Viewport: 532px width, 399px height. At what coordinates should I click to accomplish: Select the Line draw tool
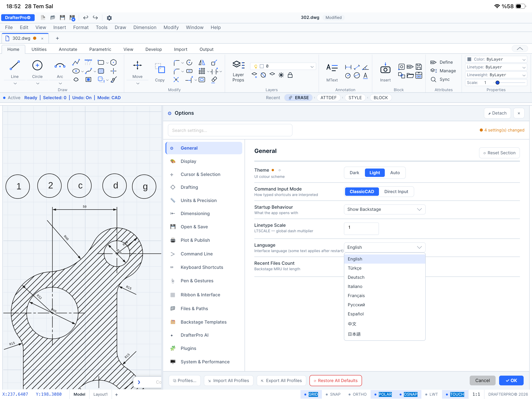click(15, 69)
